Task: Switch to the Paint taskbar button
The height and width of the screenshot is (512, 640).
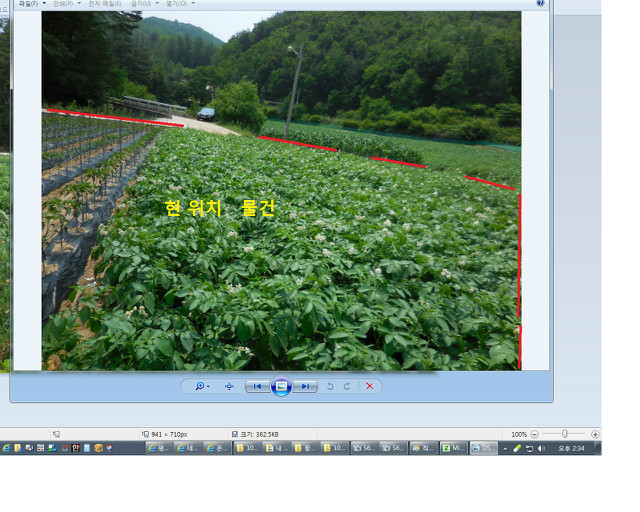Action: [423, 448]
